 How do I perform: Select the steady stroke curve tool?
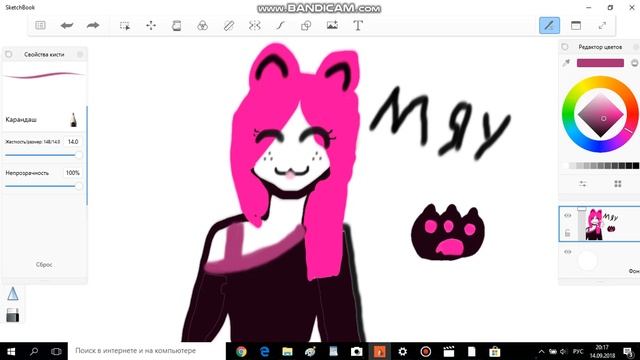tap(280, 26)
